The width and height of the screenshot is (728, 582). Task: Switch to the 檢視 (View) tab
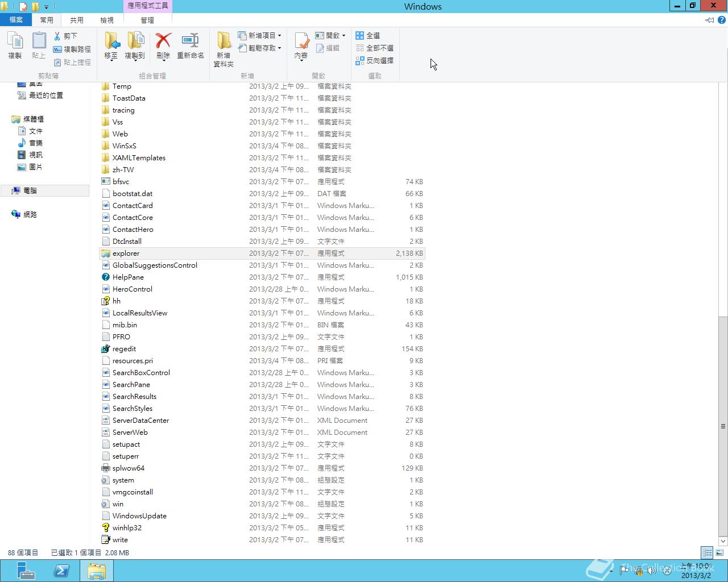point(107,20)
